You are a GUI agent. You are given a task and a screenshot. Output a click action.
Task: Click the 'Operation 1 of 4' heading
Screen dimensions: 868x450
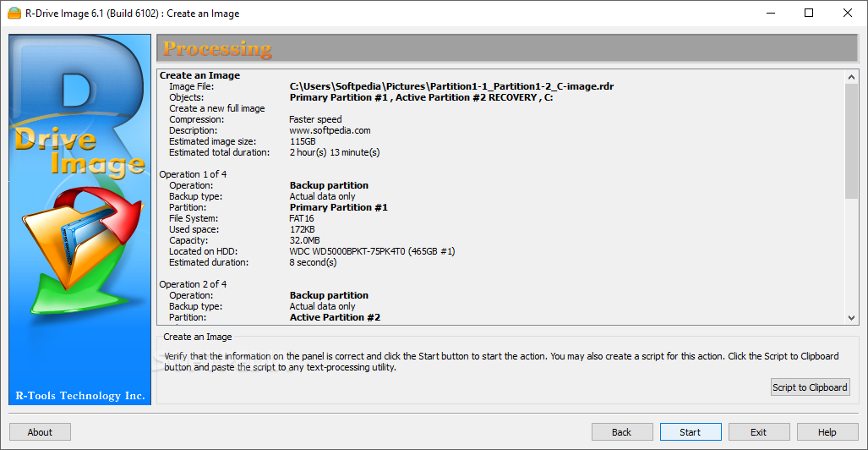click(194, 174)
